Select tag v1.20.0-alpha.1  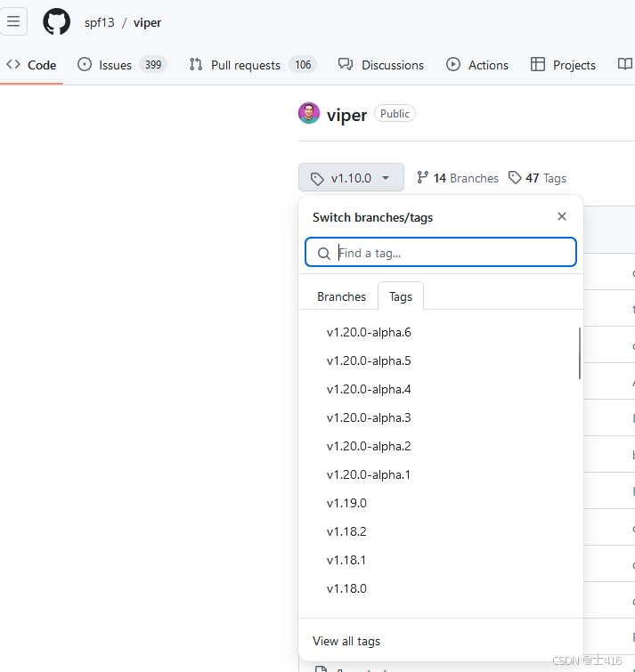point(369,475)
